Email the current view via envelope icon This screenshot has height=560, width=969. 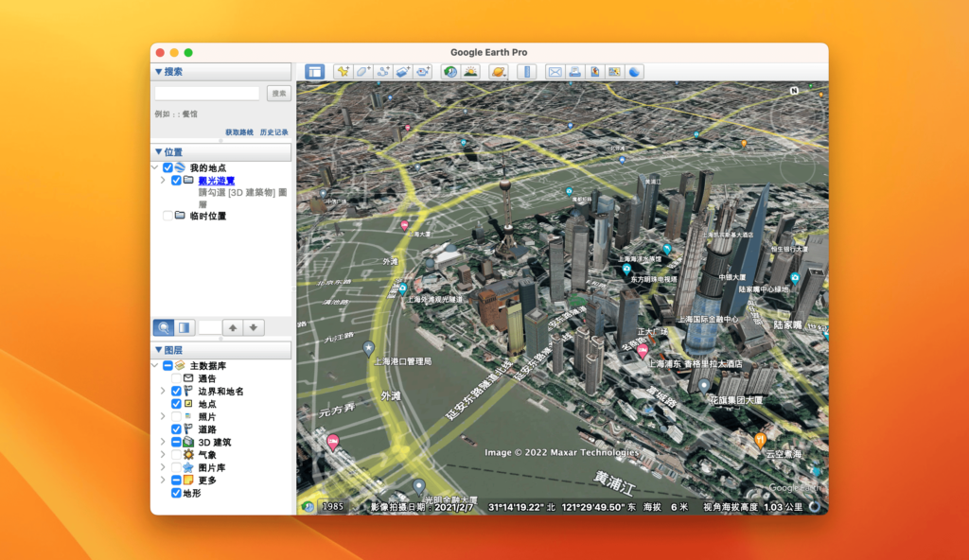[555, 71]
